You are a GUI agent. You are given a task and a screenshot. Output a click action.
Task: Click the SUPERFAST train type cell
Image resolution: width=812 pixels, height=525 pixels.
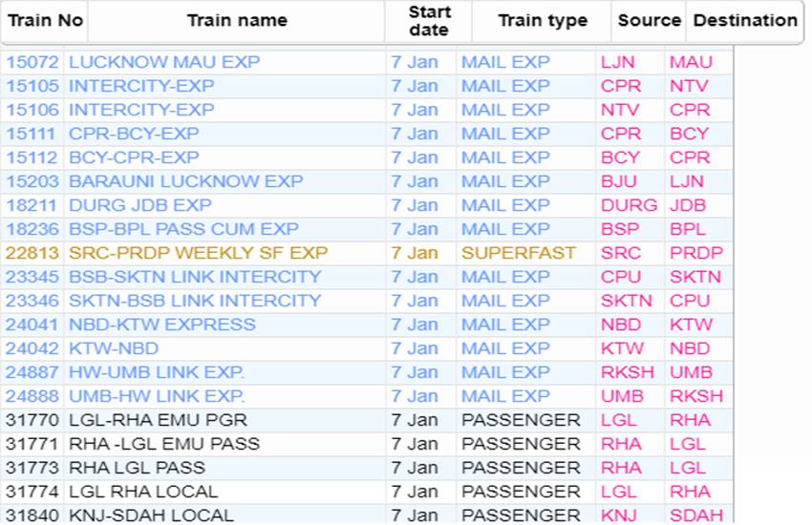point(519,253)
